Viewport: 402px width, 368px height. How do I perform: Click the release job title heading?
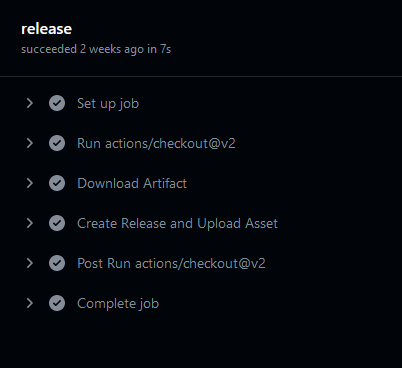46,29
